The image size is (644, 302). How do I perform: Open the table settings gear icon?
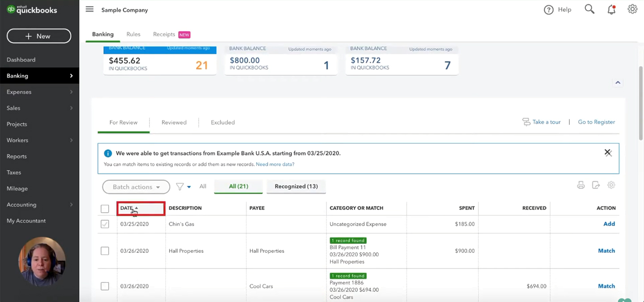611,185
